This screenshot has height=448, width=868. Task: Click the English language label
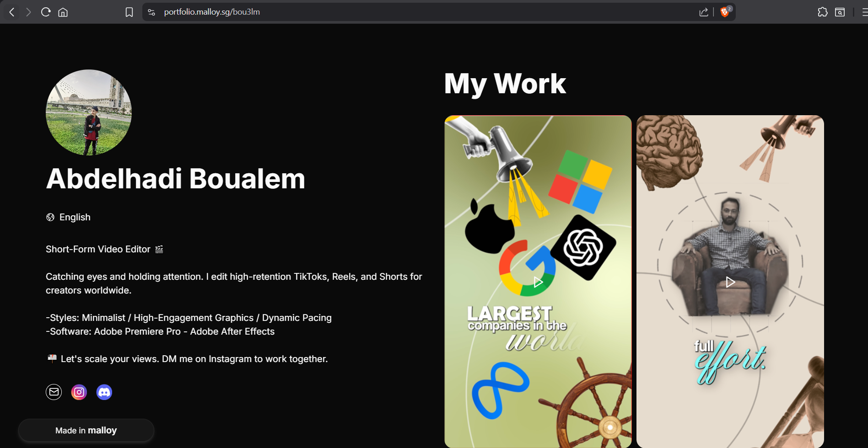[75, 217]
